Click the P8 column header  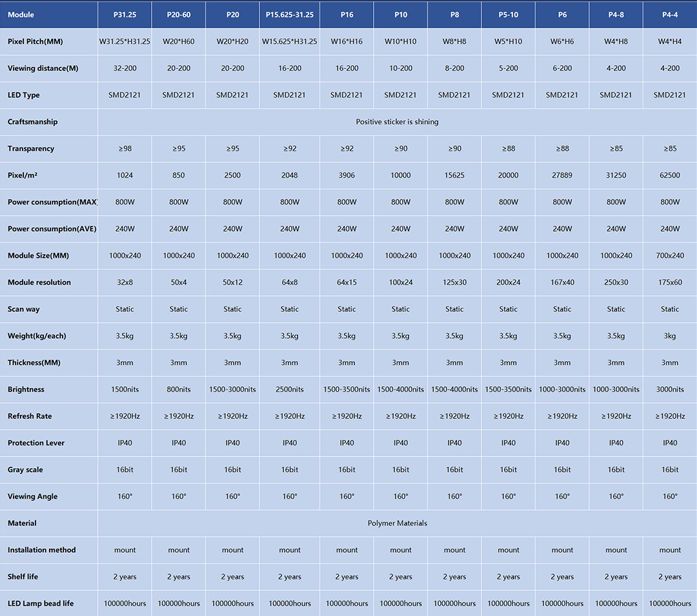point(454,15)
